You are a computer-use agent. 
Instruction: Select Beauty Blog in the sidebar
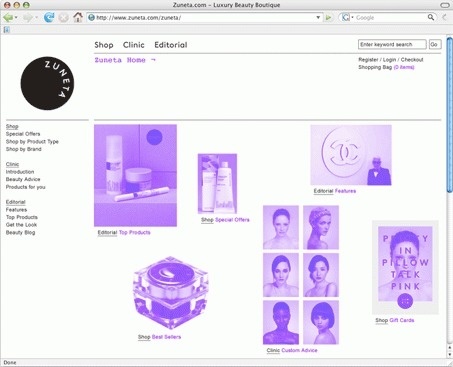(x=20, y=233)
